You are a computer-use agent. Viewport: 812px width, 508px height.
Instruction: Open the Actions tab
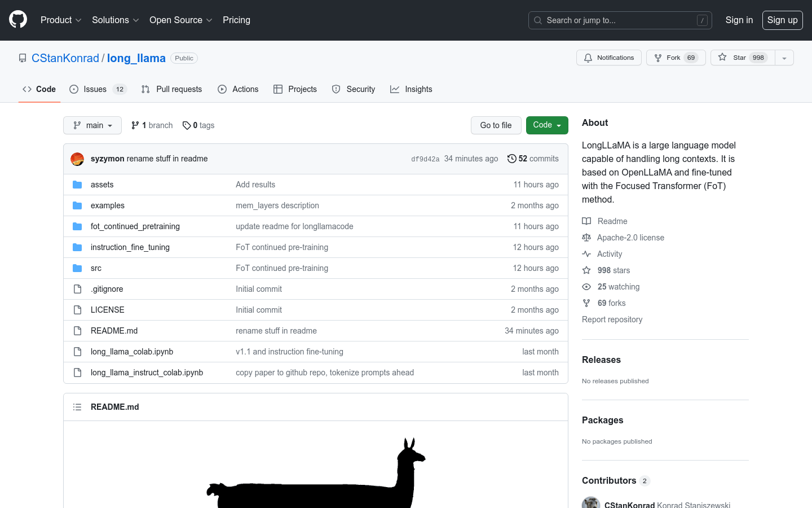[x=238, y=89]
